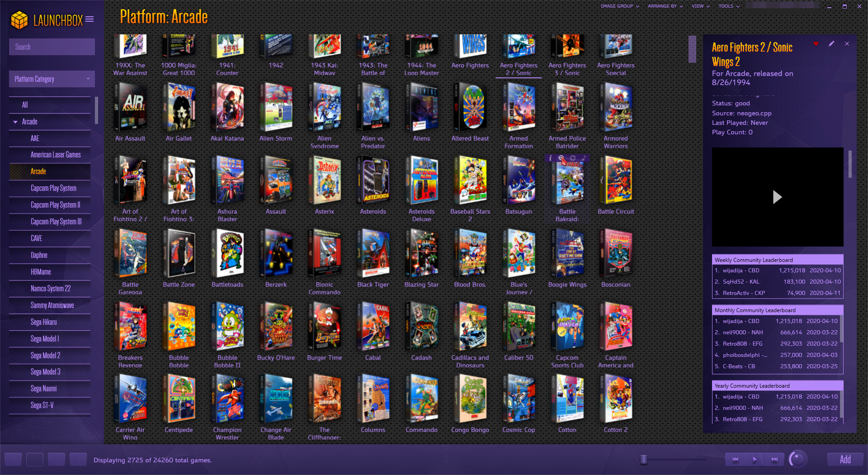The width and height of the screenshot is (868, 475).
Task: Click the round volume knob
Action: [797, 459]
